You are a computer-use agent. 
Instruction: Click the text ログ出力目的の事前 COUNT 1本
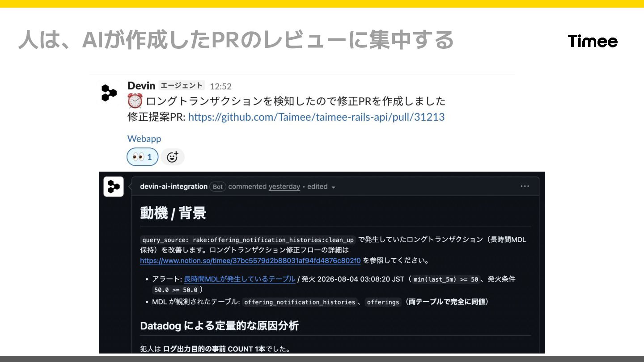(214, 349)
